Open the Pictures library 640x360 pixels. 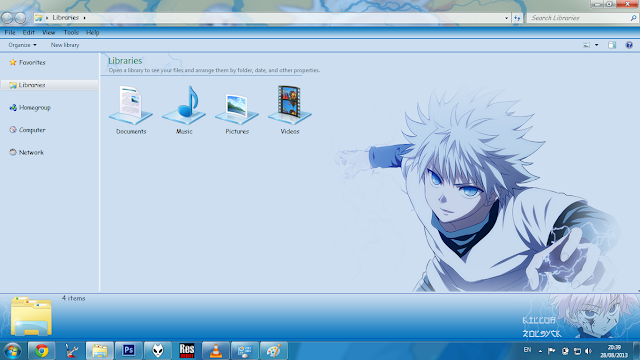point(237,109)
